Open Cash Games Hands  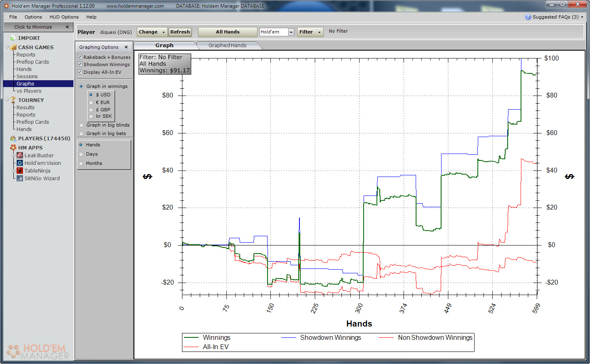coord(24,69)
